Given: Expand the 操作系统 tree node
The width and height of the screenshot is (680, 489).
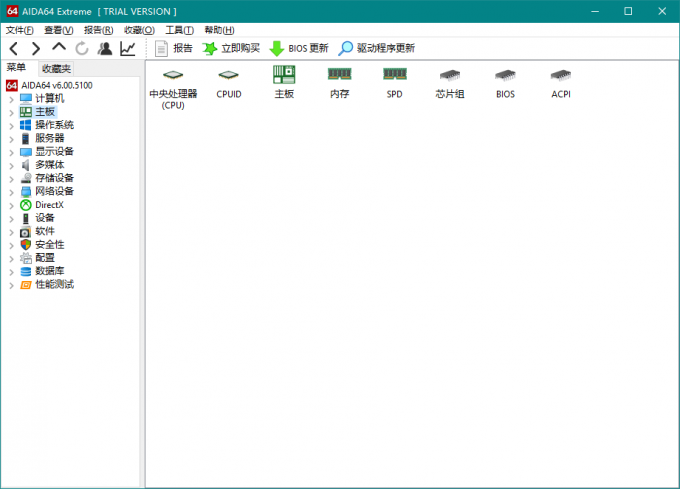Looking at the screenshot, I should 12,126.
